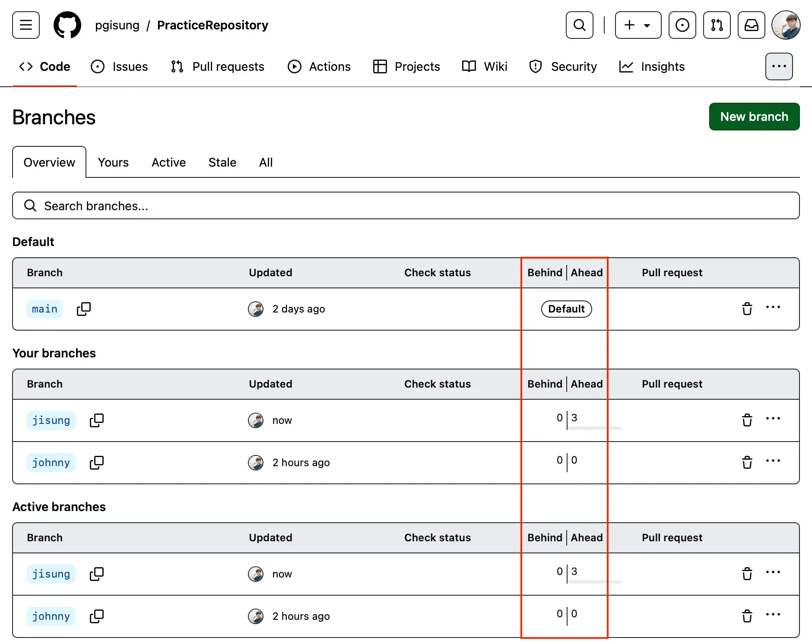Click jisung author avatar in Your branches
This screenshot has width=812, height=644.
click(x=256, y=420)
